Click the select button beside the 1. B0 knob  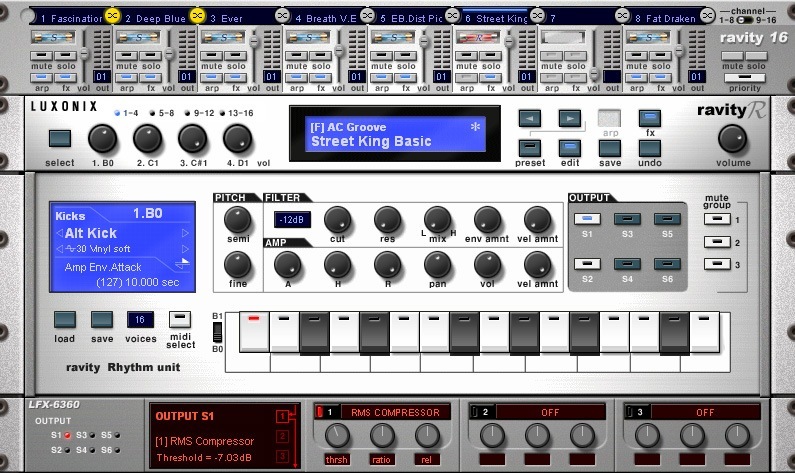point(59,138)
